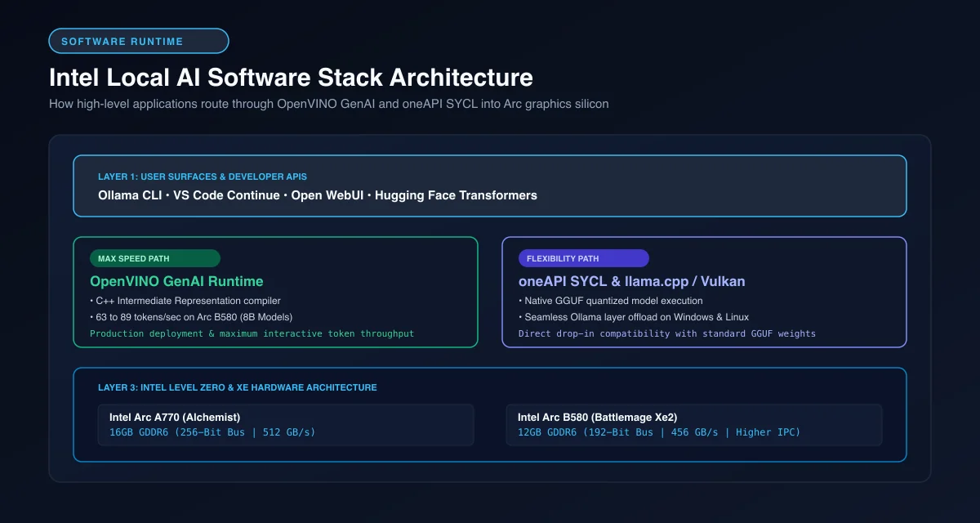This screenshot has height=523, width=980.
Task: Click the Seamless Ollama layer offload bullet
Action: pyautogui.click(x=634, y=317)
